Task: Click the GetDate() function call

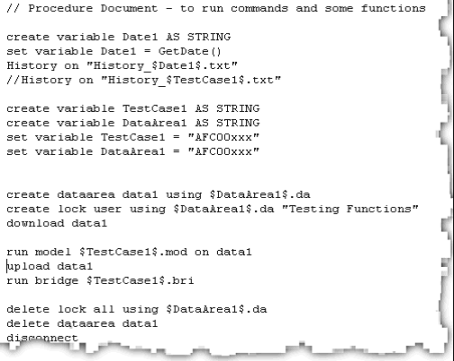Action: pyautogui.click(x=190, y=51)
